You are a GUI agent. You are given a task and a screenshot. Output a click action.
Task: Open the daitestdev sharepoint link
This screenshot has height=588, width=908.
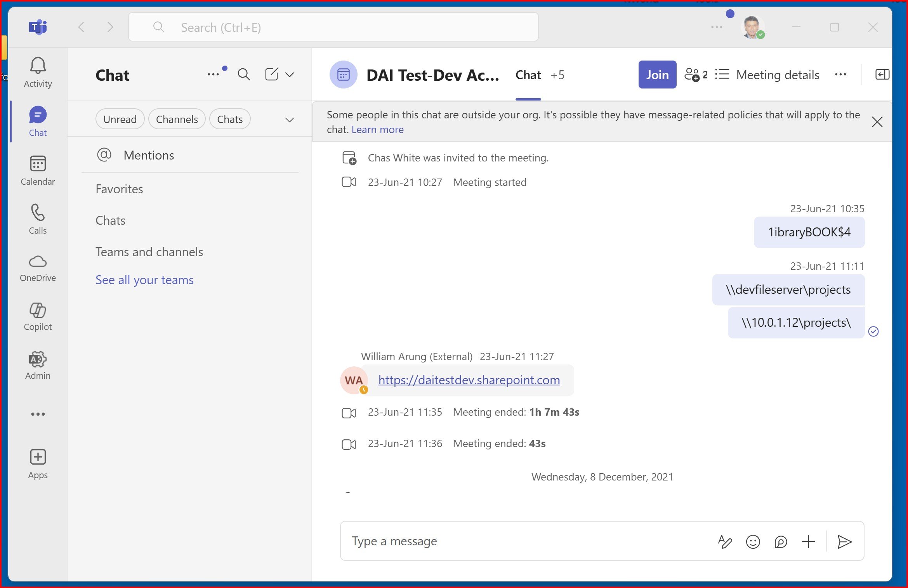(469, 380)
